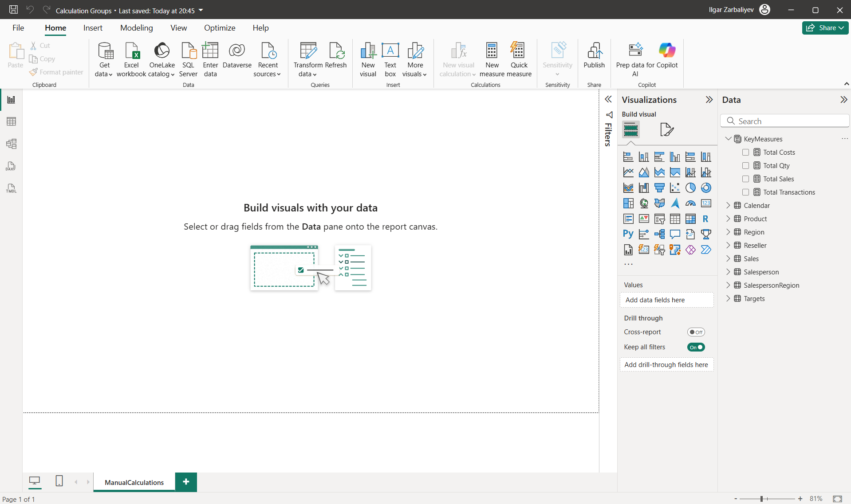
Task: Check the Total Transactions measure
Action: pos(745,192)
